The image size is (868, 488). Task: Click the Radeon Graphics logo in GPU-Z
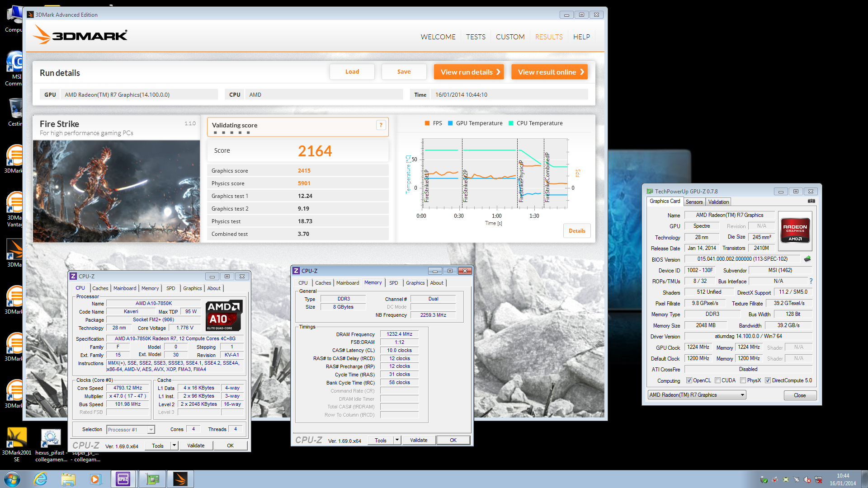click(795, 231)
